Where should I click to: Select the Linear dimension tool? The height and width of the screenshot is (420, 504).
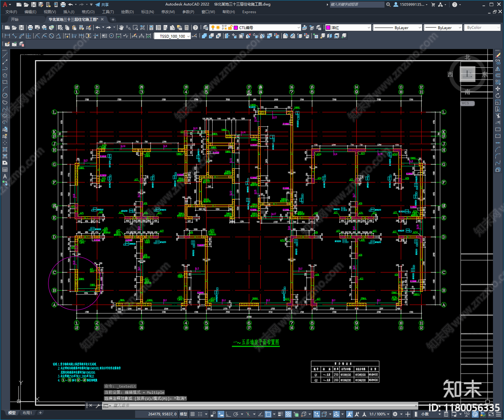tap(8, 36)
